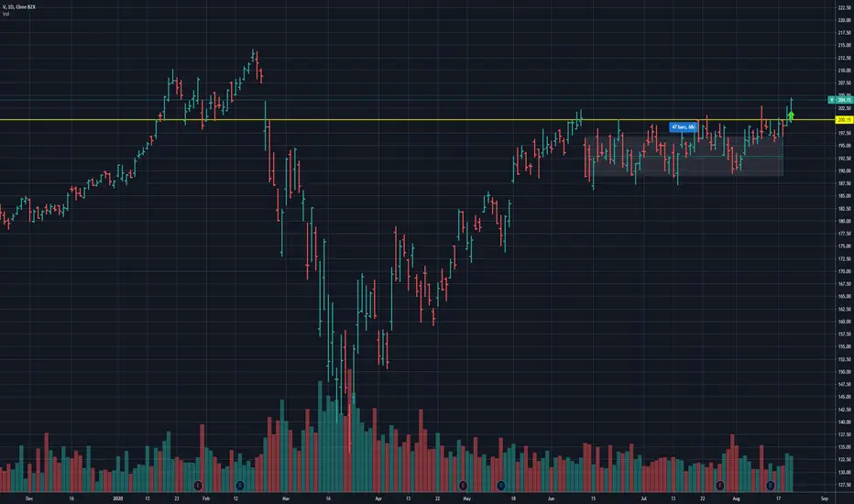Select the blue "47 bars, 68d" label
Viewport: 854px width, 504px height.
pyautogui.click(x=683, y=127)
